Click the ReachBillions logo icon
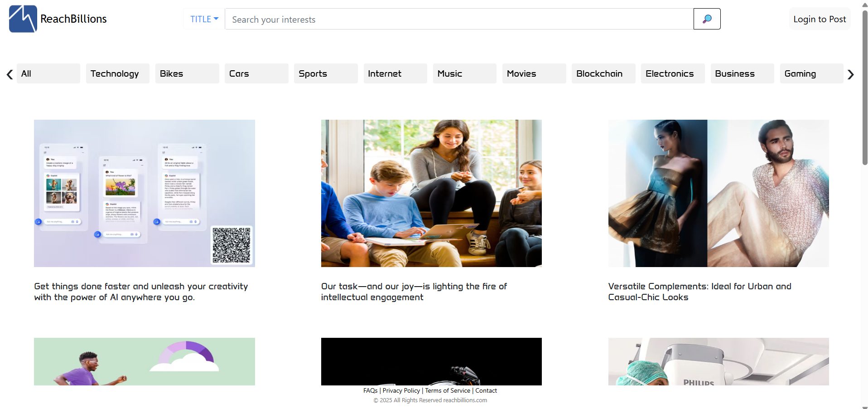The height and width of the screenshot is (409, 868). [x=23, y=19]
